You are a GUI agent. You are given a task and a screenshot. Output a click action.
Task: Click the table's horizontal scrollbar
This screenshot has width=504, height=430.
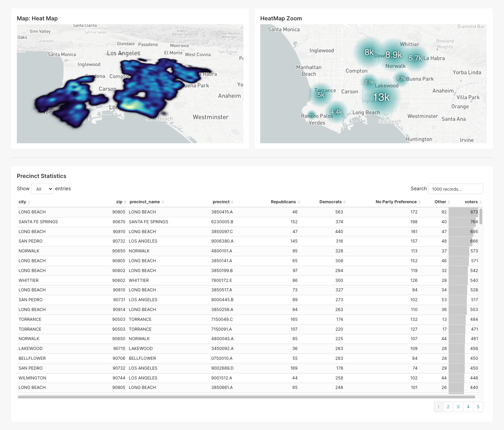coord(246,397)
